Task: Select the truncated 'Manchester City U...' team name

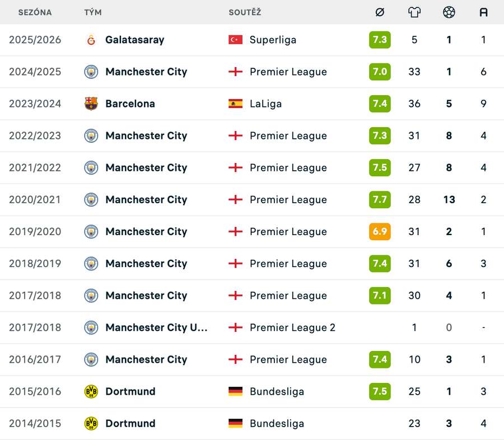Action: tap(156, 327)
